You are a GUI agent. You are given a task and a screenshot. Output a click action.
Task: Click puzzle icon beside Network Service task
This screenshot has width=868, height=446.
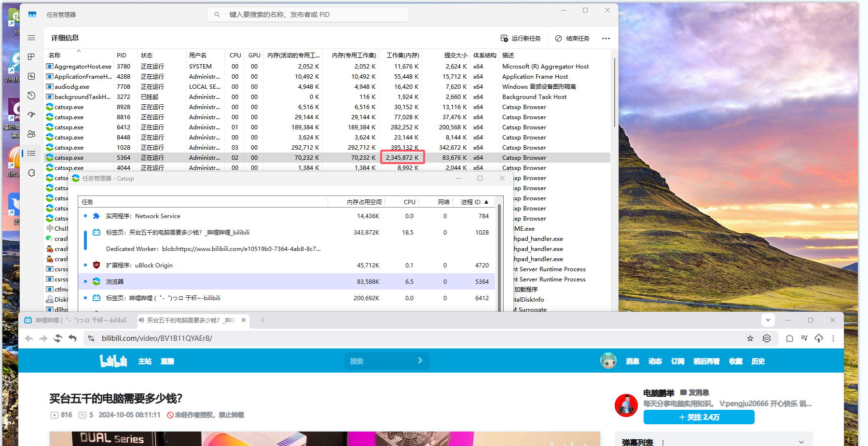(96, 216)
